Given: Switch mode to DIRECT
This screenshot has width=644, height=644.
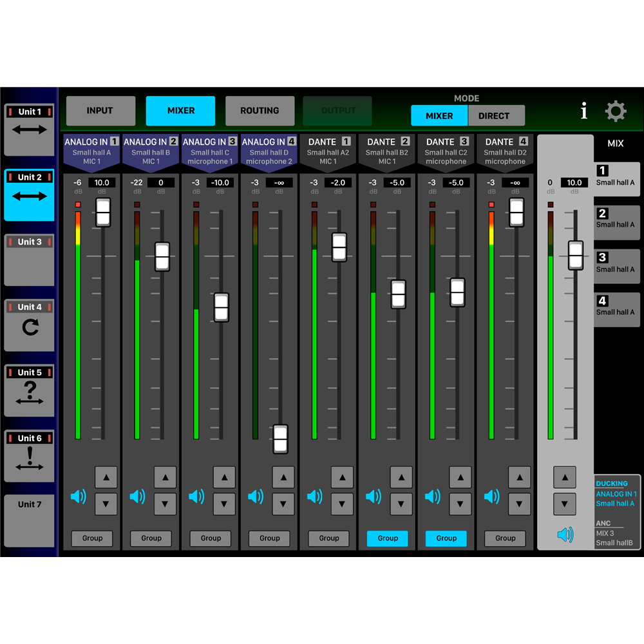Looking at the screenshot, I should [494, 116].
